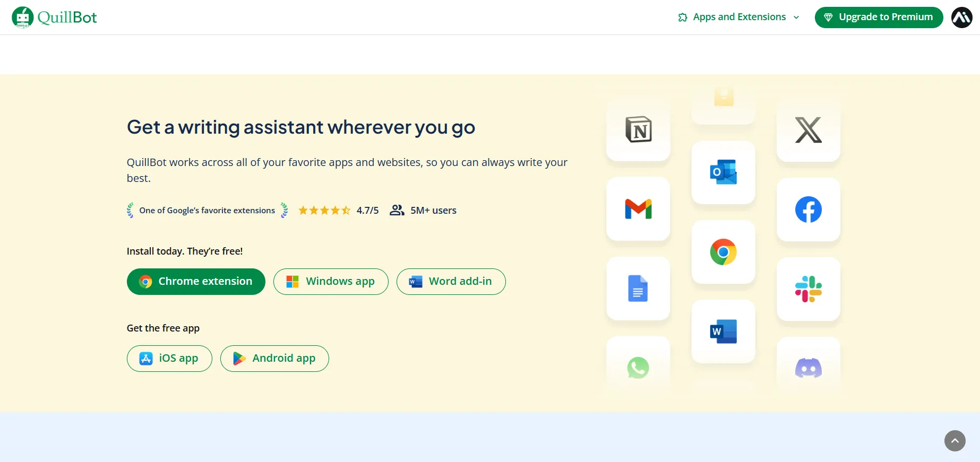The width and height of the screenshot is (980, 462).
Task: Click the 'Get the free app' label
Action: click(x=163, y=328)
